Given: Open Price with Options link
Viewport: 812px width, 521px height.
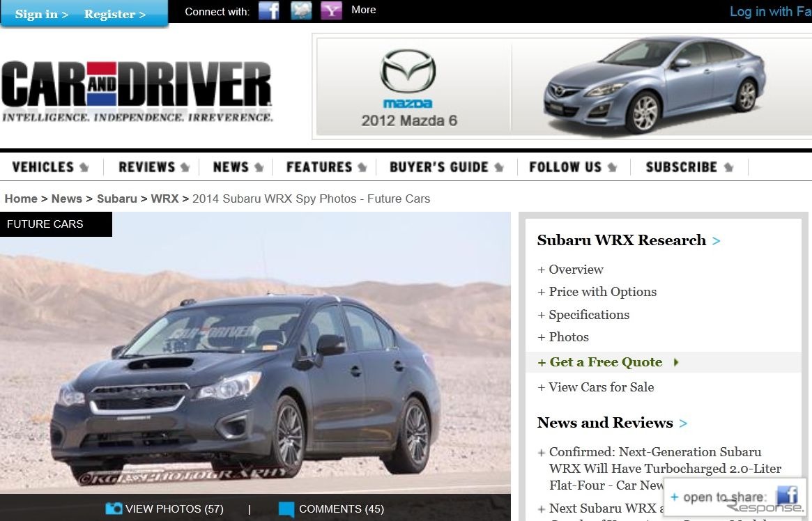Looking at the screenshot, I should tap(603, 292).
